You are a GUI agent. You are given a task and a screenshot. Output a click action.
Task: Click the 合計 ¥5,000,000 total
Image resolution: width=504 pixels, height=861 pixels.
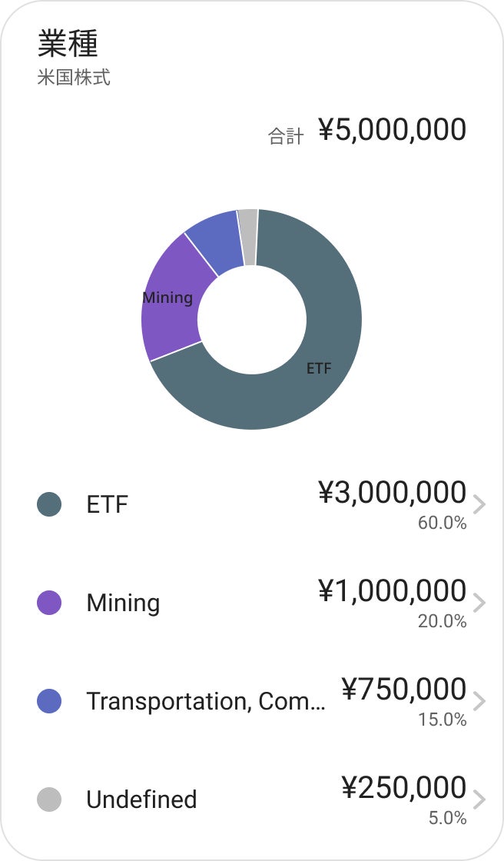click(392, 130)
